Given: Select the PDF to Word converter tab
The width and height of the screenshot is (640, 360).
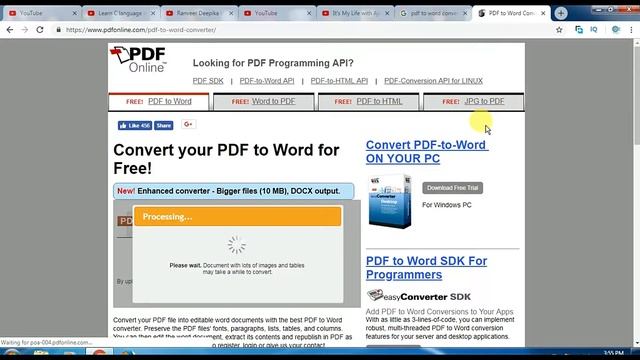Looking at the screenshot, I should 159,102.
